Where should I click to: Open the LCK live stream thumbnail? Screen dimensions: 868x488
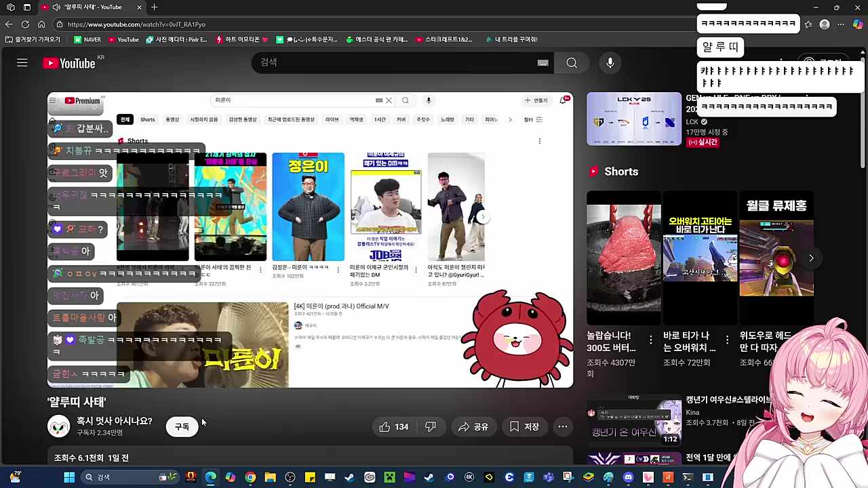634,119
